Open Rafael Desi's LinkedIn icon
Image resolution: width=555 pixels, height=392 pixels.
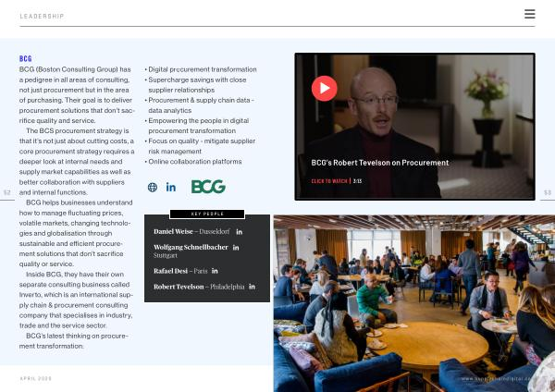pyautogui.click(x=215, y=271)
